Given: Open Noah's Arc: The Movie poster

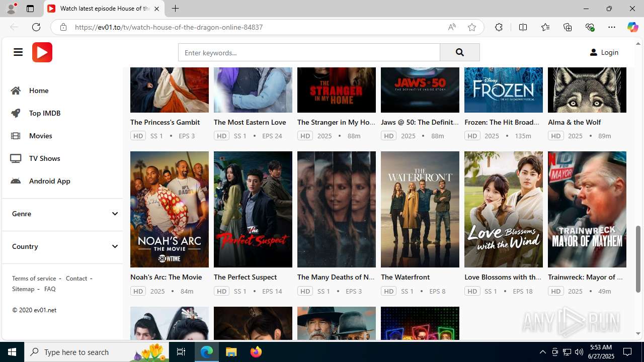Looking at the screenshot, I should click(x=170, y=209).
